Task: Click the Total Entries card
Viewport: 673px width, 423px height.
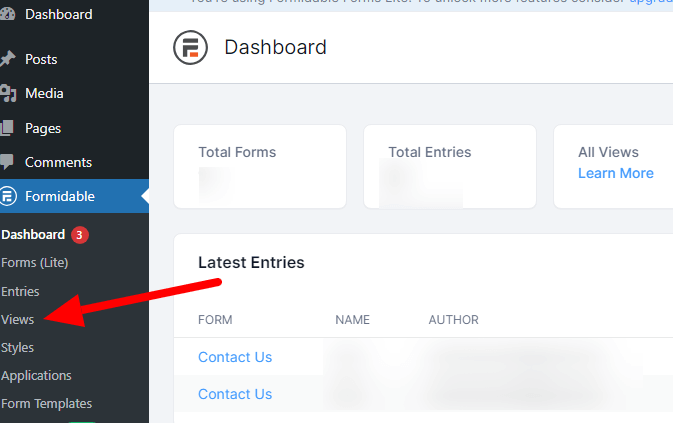Action: [450, 166]
